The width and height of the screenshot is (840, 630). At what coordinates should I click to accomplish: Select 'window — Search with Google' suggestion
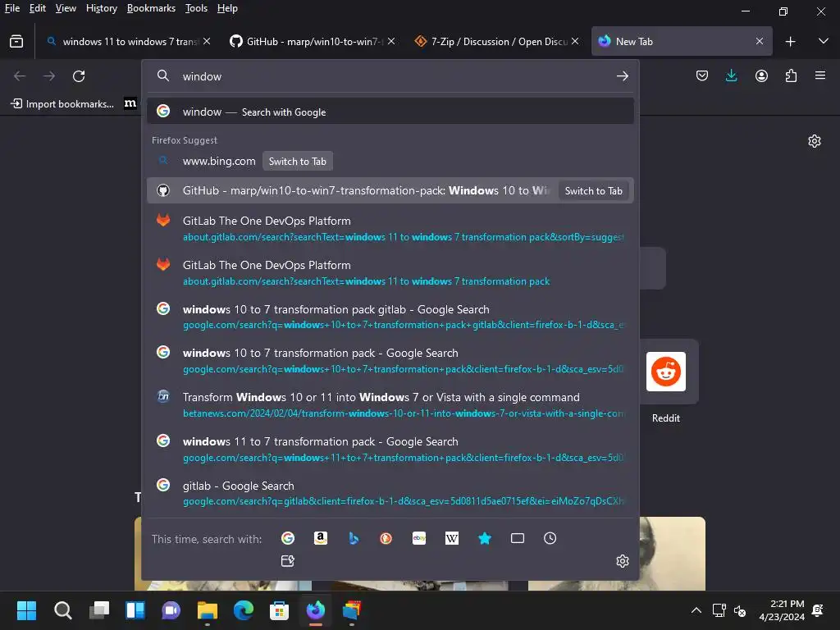(390, 112)
